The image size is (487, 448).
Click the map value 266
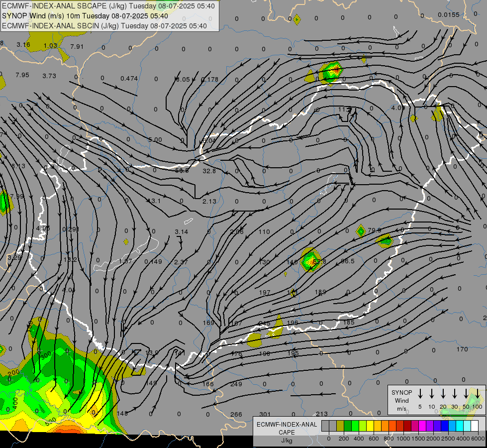coord(236,415)
